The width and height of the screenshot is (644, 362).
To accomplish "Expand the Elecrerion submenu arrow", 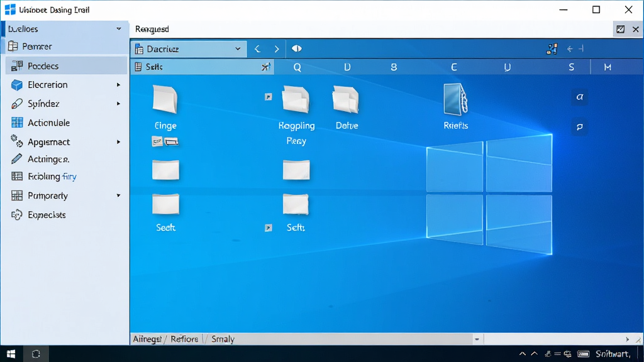I will point(118,85).
